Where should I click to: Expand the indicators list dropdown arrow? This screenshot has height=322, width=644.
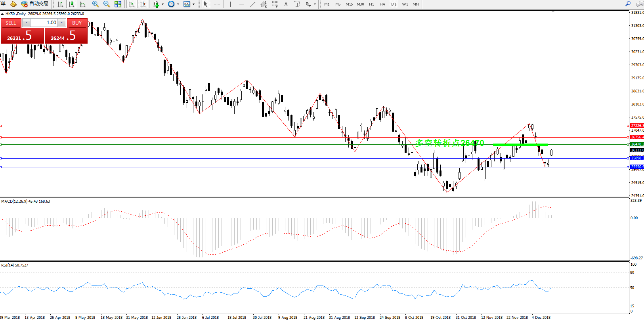click(x=162, y=4)
